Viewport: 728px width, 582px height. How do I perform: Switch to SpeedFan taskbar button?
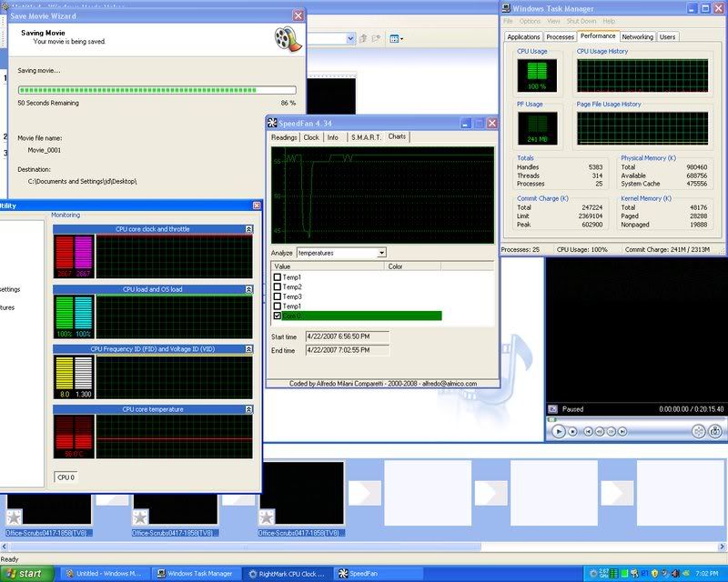[x=379, y=574]
